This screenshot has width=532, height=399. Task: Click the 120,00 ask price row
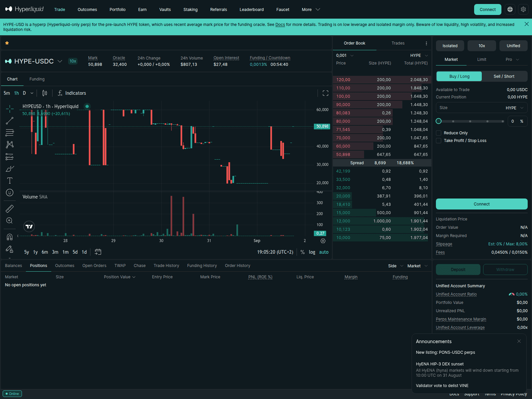coord(381,80)
